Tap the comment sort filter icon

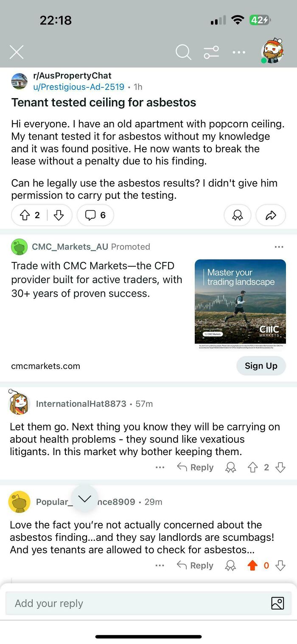(x=211, y=52)
